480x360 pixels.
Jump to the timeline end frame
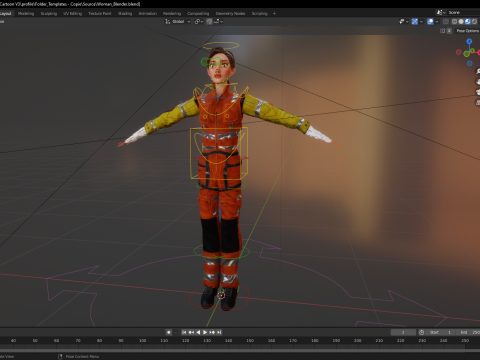click(x=219, y=332)
